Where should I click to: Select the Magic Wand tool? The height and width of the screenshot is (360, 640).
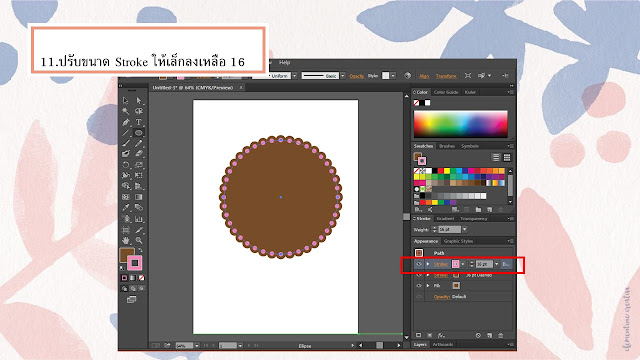coord(126,111)
